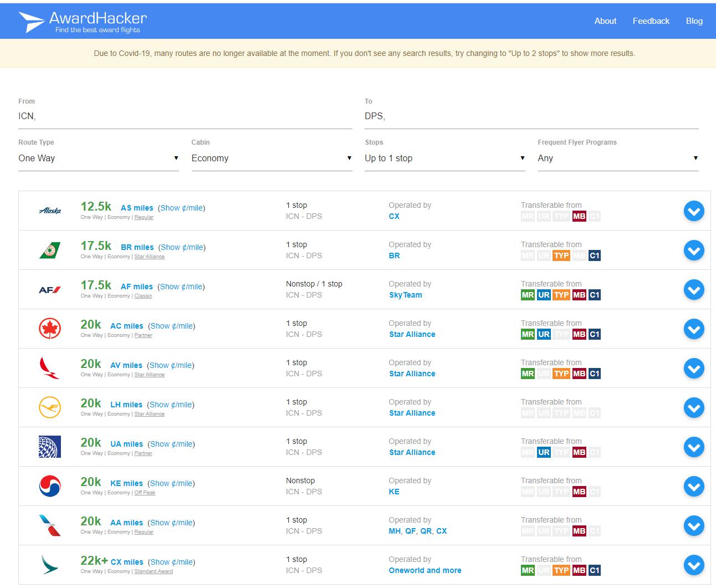The width and height of the screenshot is (716, 588).
Task: Click UR badge in the AC miles row
Action: click(x=544, y=334)
